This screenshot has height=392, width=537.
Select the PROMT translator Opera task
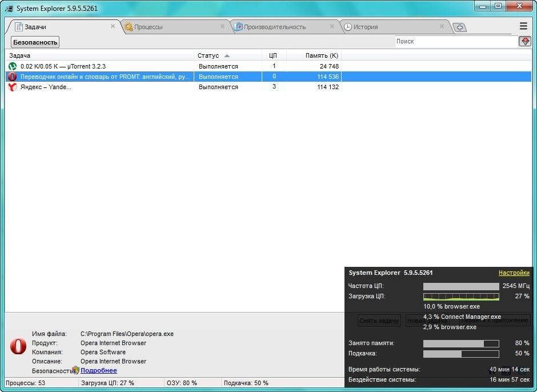pyautogui.click(x=268, y=77)
